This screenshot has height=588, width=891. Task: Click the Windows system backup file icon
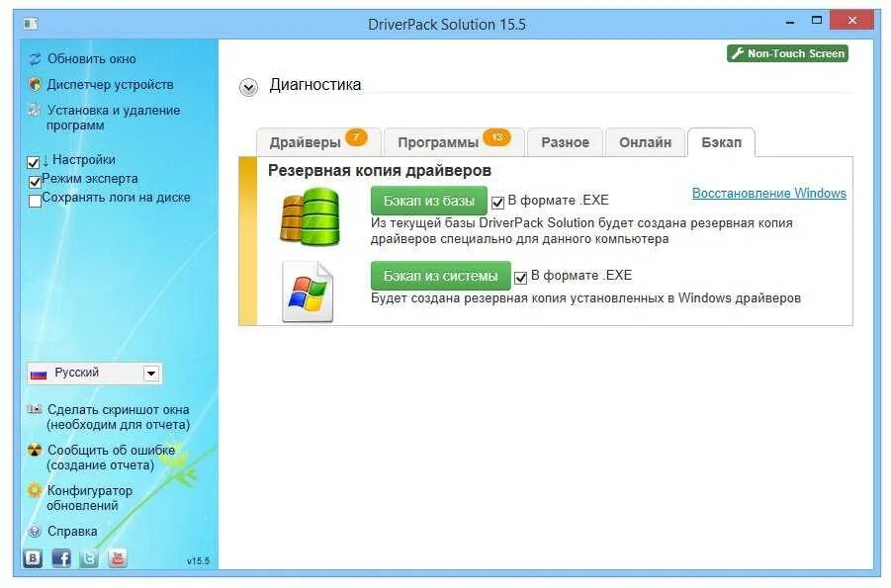click(x=308, y=292)
